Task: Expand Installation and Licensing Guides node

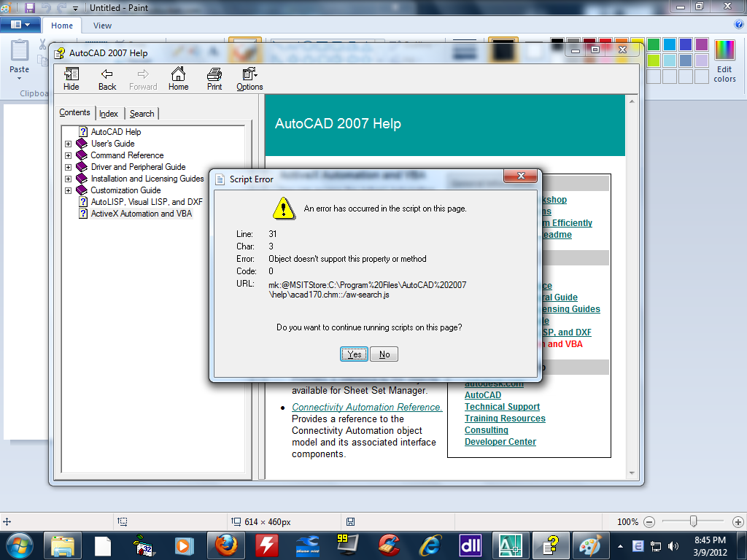Action: [x=68, y=179]
